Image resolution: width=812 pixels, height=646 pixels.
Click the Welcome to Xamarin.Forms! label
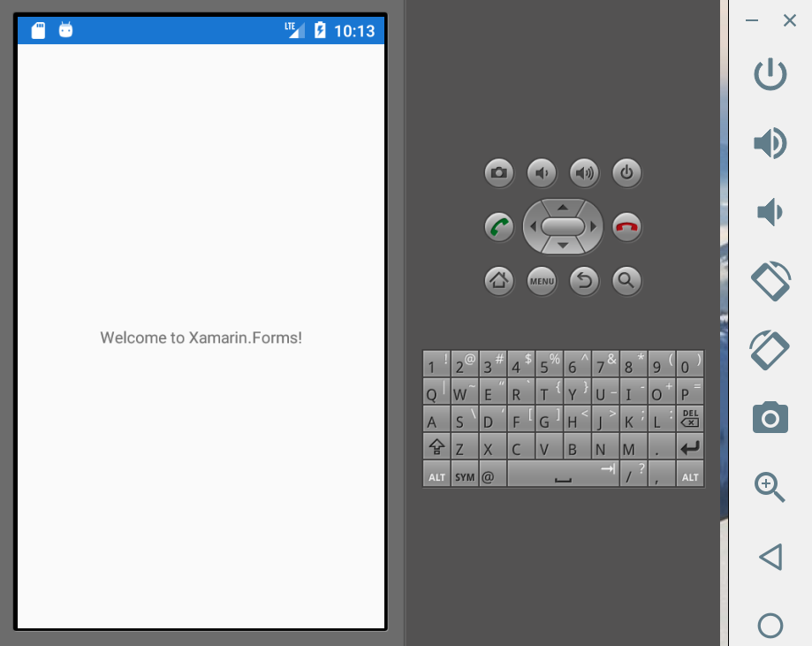point(201,338)
